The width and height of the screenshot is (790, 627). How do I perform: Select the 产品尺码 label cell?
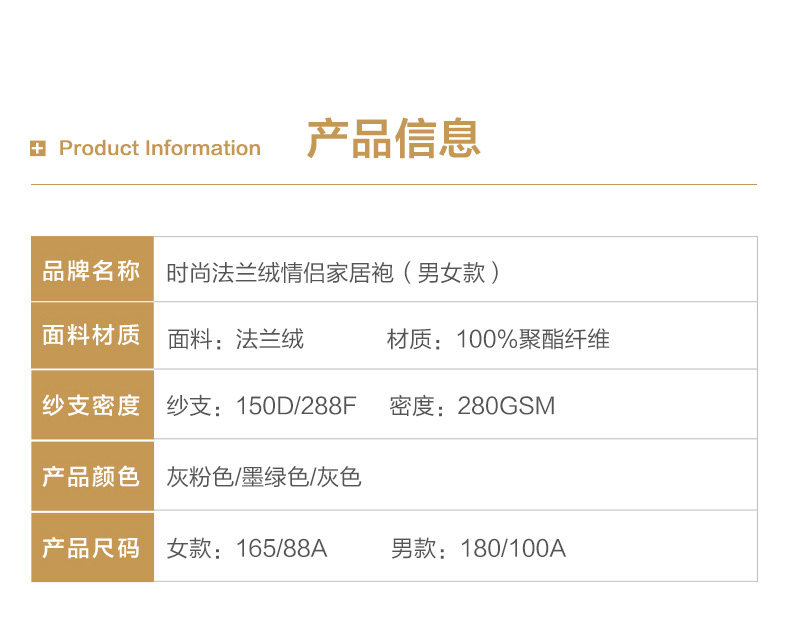tap(92, 547)
